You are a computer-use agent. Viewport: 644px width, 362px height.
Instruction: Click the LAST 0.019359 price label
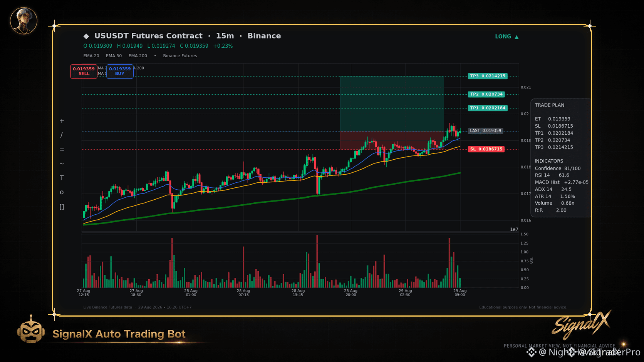[485, 131]
